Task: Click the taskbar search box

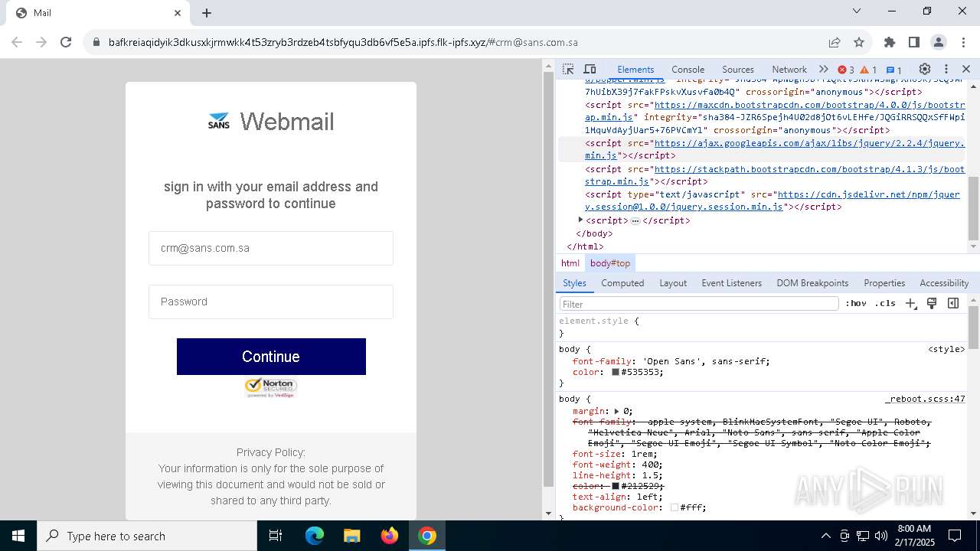Action: [147, 536]
